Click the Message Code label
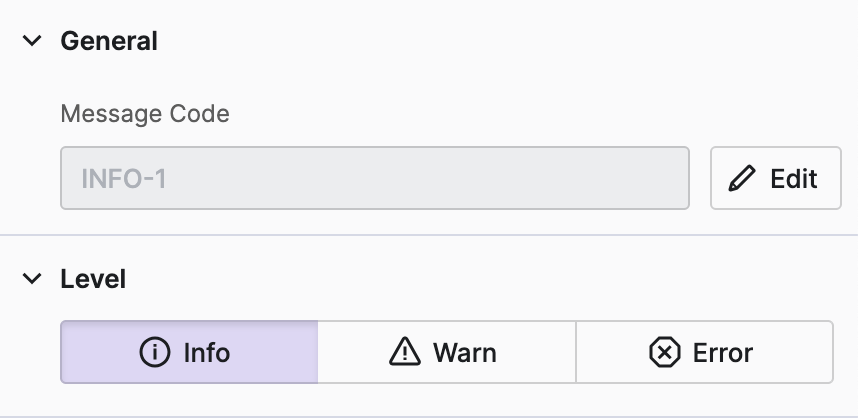This screenshot has height=418, width=858. 145,114
